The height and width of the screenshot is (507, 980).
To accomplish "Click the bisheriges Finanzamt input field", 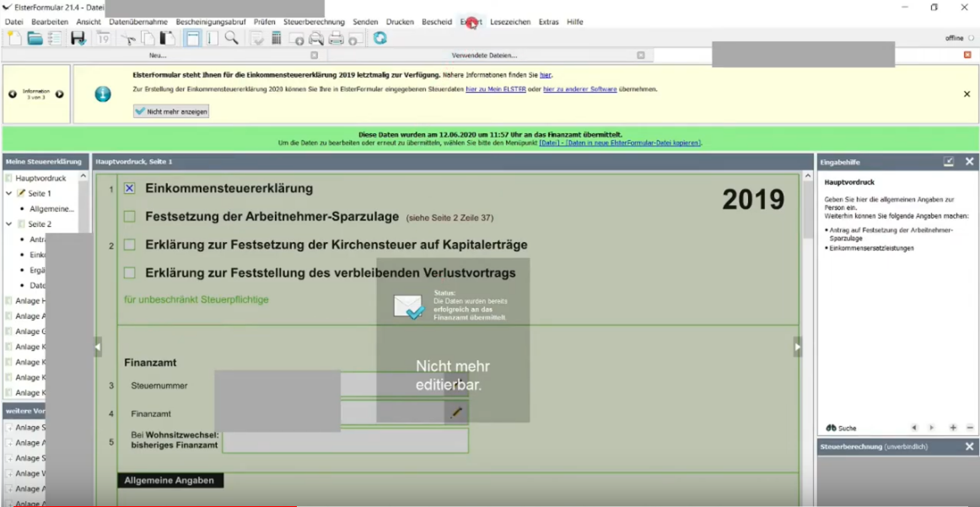I will pos(345,440).
